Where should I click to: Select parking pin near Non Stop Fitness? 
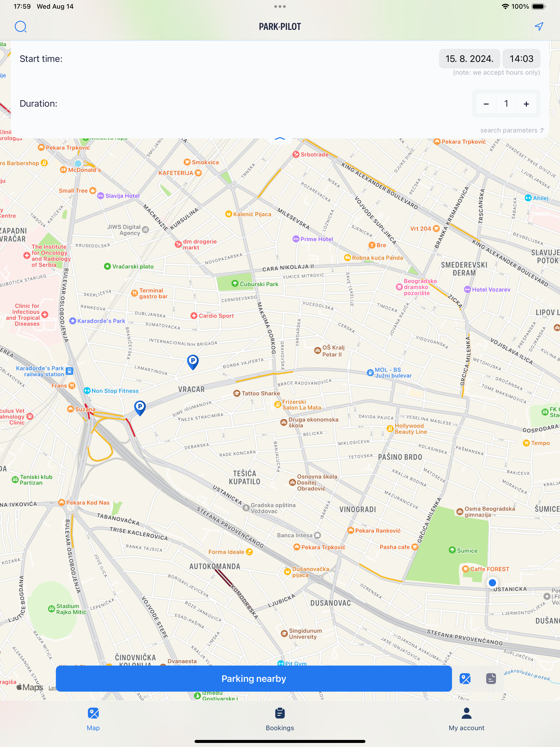click(x=140, y=408)
